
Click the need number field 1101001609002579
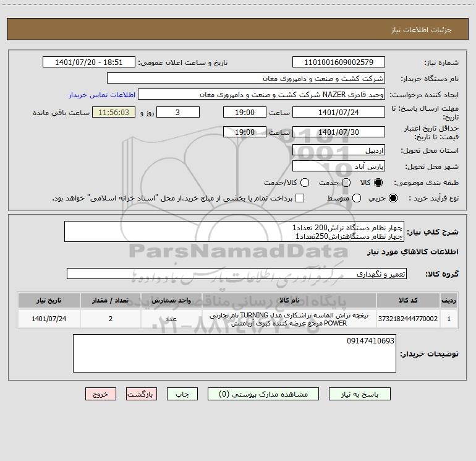339,62
